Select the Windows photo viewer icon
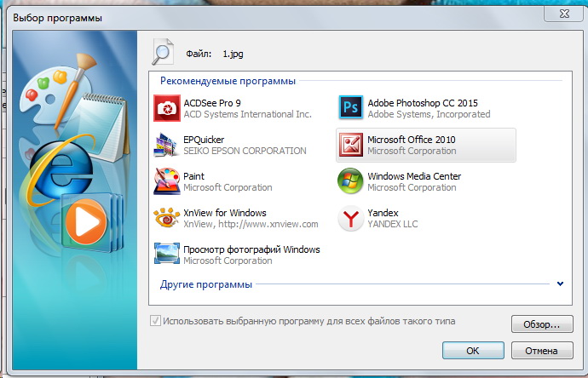This screenshot has height=378, width=588. tap(166, 254)
